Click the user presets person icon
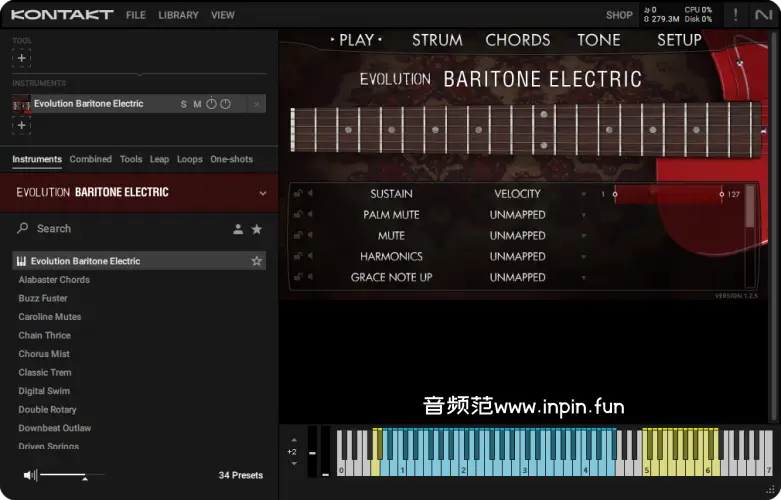This screenshot has height=500, width=781. coord(238,229)
